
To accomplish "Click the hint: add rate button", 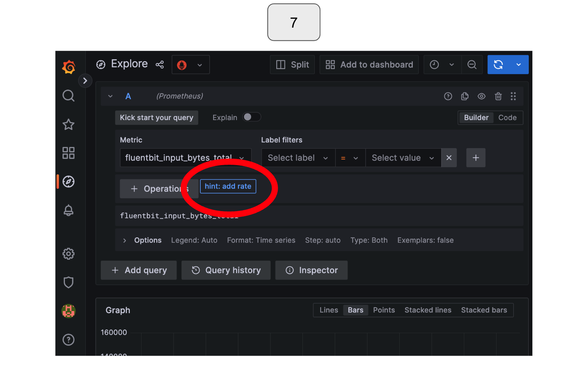I will (228, 186).
